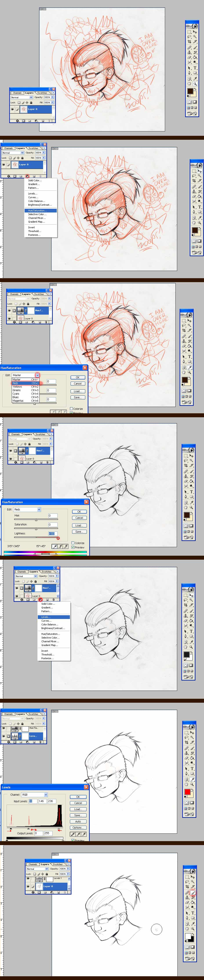Select the Move tool in the top toolbox
The height and width of the screenshot is (980, 204).
click(x=195, y=32)
